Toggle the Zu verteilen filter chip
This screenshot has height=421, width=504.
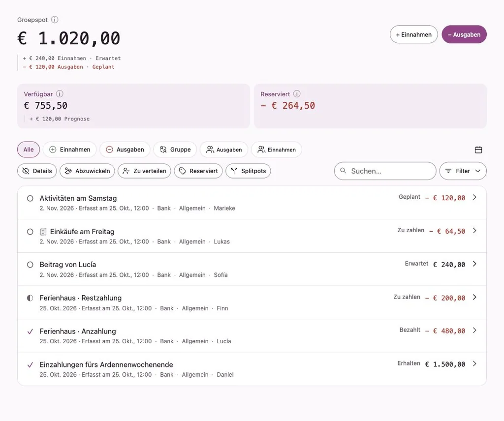144,171
